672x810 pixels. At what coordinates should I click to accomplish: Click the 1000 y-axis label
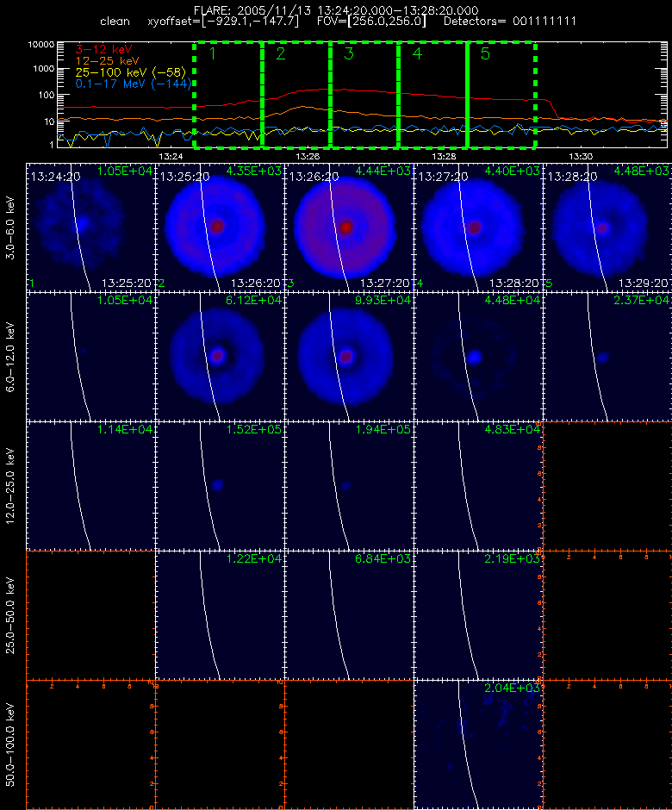(43, 69)
